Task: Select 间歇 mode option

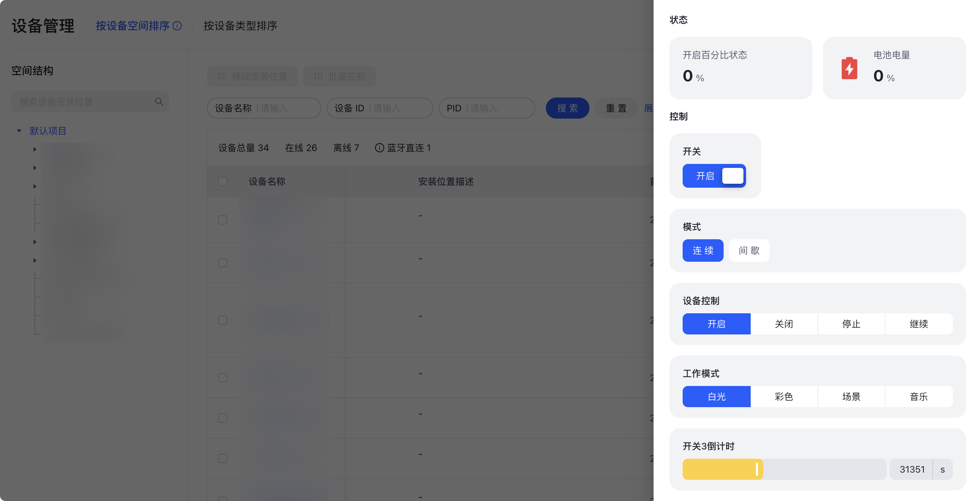Action: [749, 250]
